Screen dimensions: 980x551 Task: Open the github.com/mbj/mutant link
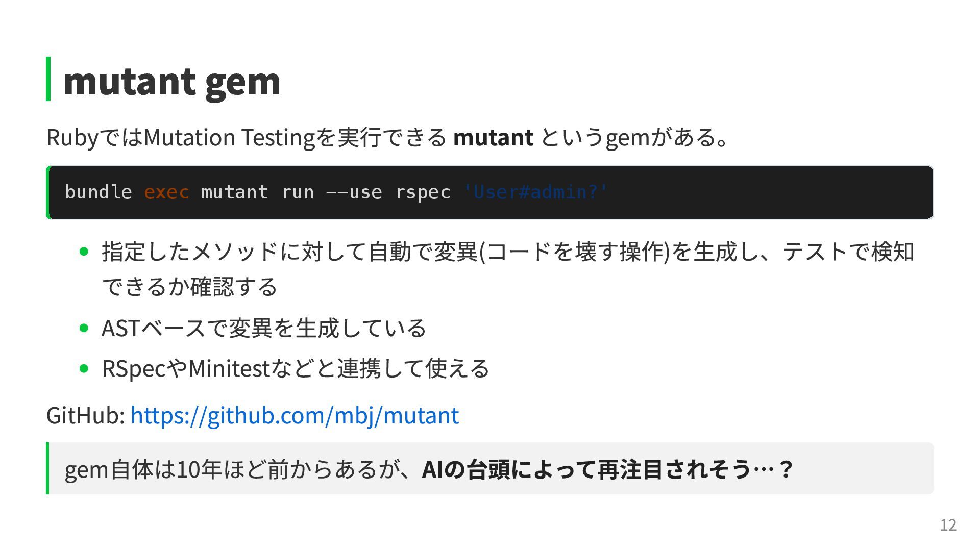coord(295,415)
